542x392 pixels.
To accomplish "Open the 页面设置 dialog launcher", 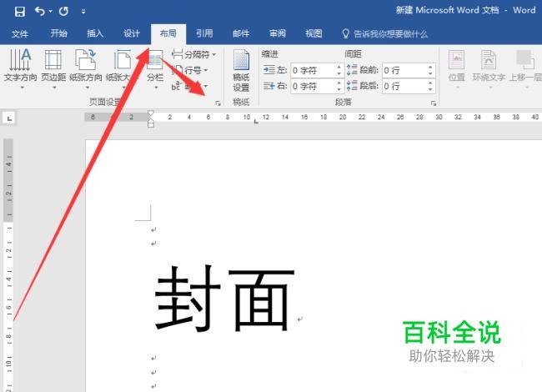I will pyautogui.click(x=218, y=103).
